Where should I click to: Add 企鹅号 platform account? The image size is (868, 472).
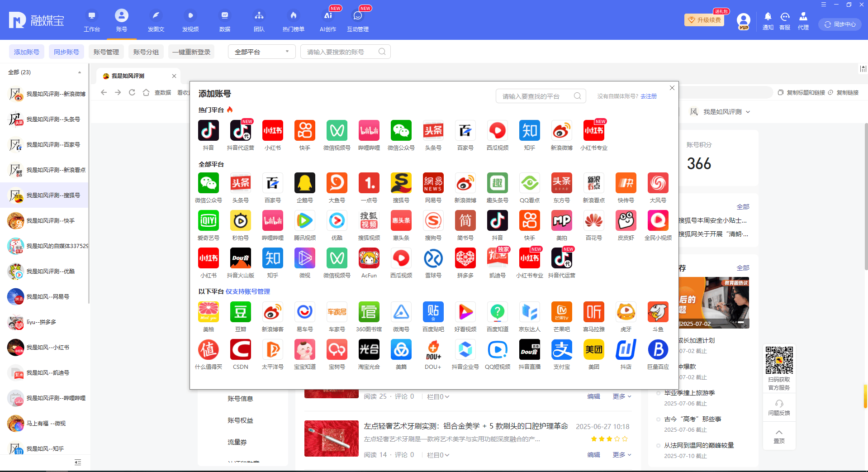[305, 183]
